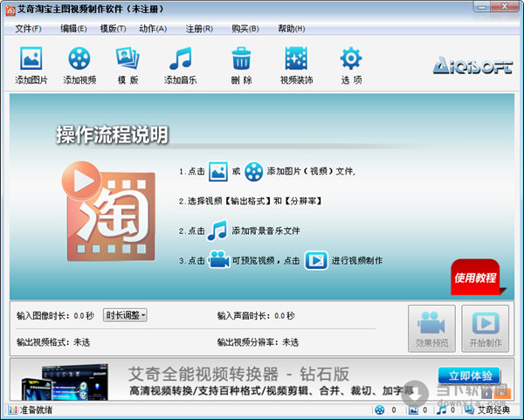Click the 添加音乐 (add music) note icon

(x=181, y=59)
